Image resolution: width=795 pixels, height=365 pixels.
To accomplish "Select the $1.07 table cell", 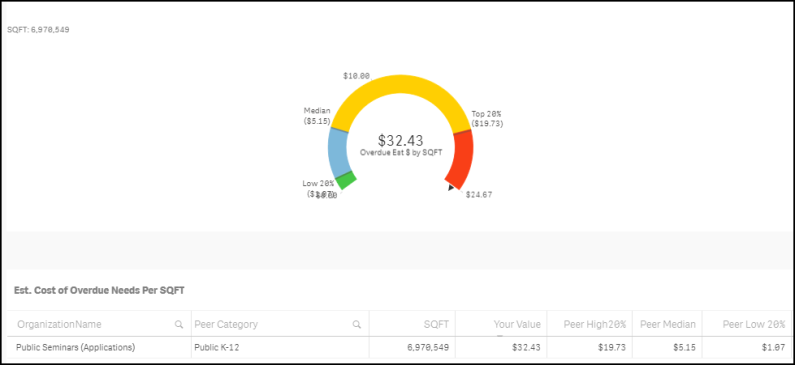I will (x=773, y=348).
